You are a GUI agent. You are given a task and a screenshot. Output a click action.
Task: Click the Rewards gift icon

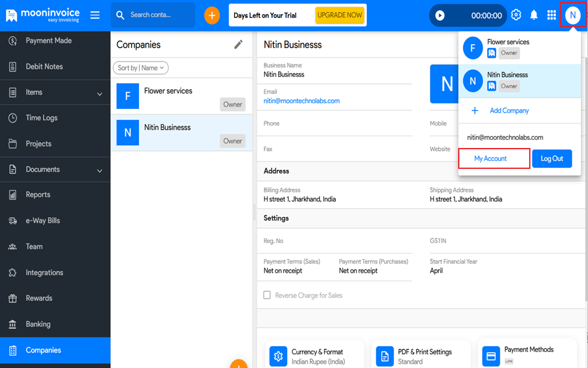click(13, 298)
